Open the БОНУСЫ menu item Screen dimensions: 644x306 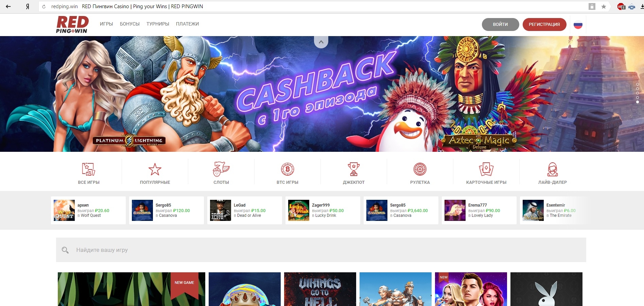[x=129, y=24]
